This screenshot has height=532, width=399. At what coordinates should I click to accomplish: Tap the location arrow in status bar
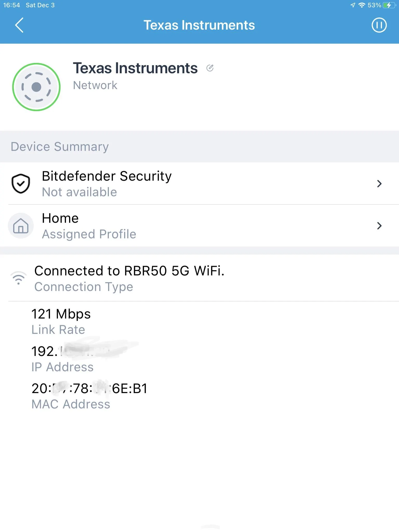click(353, 5)
